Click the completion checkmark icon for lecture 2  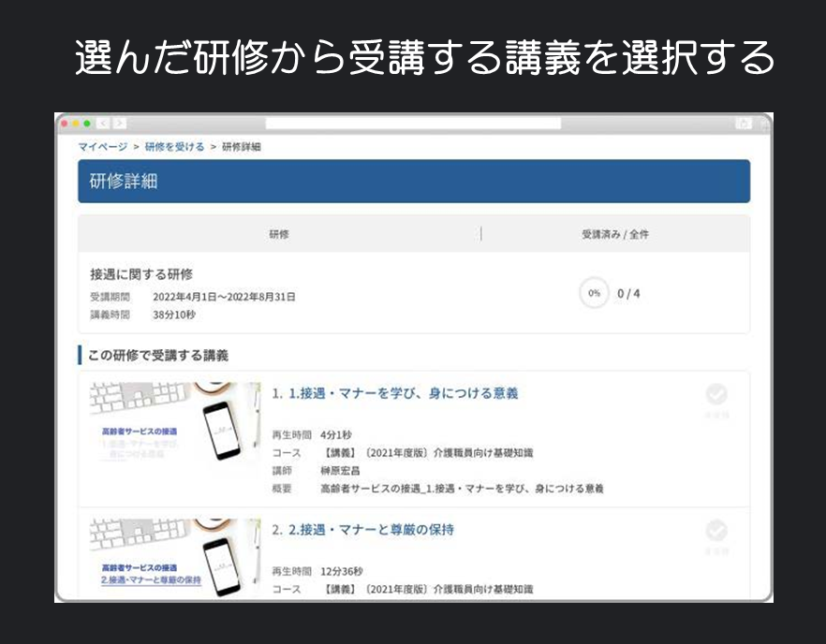coord(716,532)
